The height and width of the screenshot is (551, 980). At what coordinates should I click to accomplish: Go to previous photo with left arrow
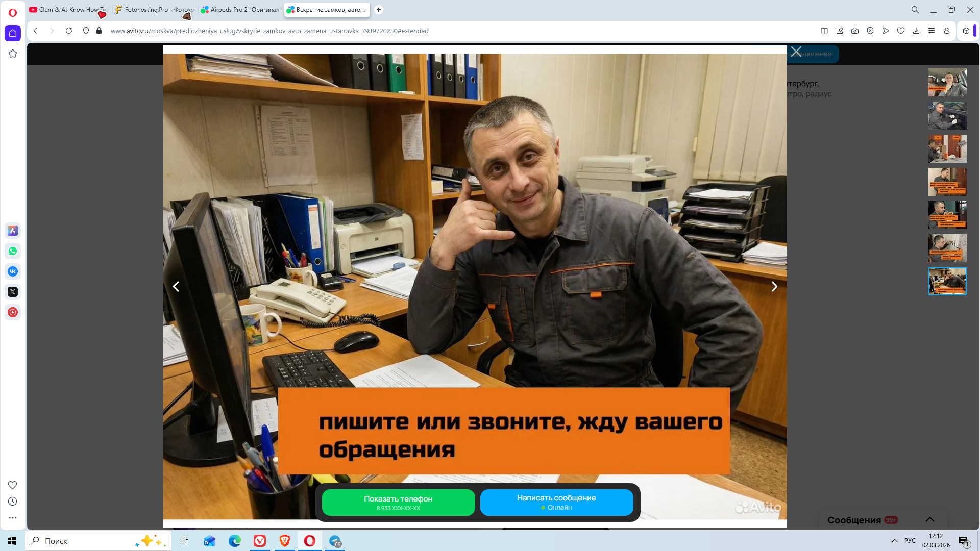click(x=176, y=287)
